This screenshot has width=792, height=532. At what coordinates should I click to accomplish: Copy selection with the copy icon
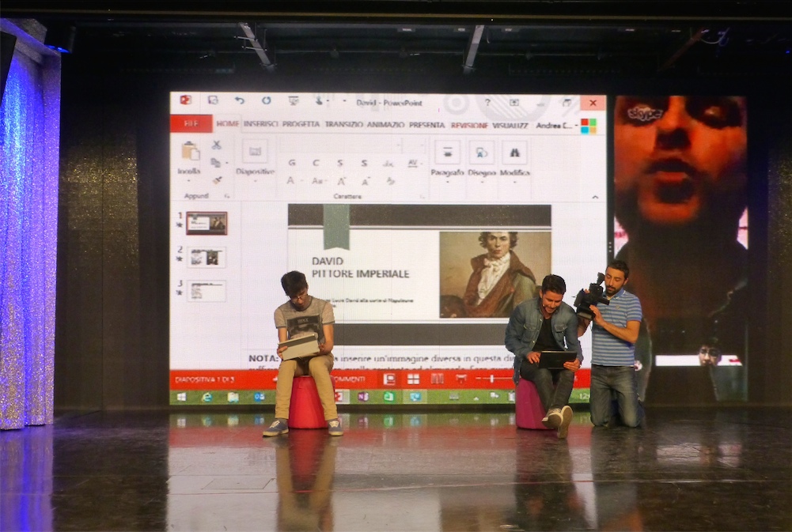point(215,163)
